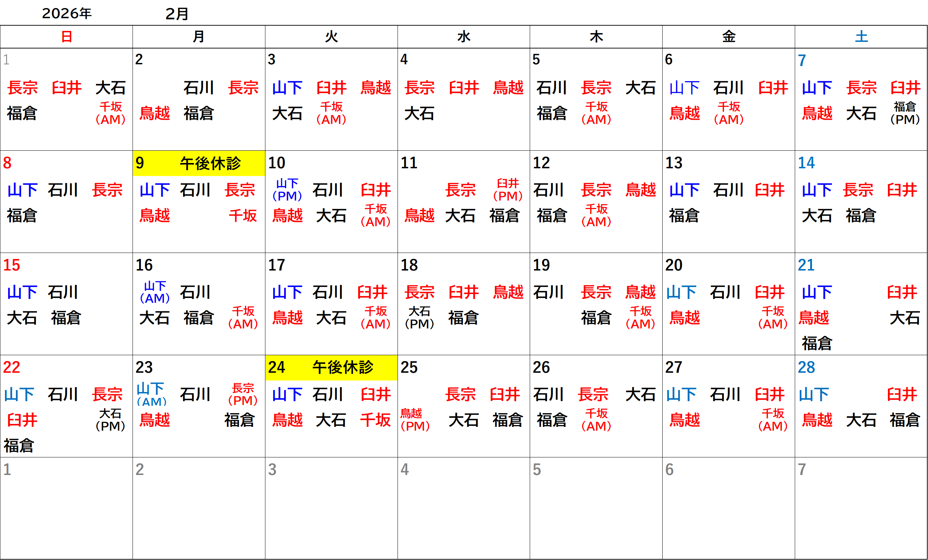Click the 2月 month header cell
Viewport: 928px width, 560px height.
(x=177, y=14)
